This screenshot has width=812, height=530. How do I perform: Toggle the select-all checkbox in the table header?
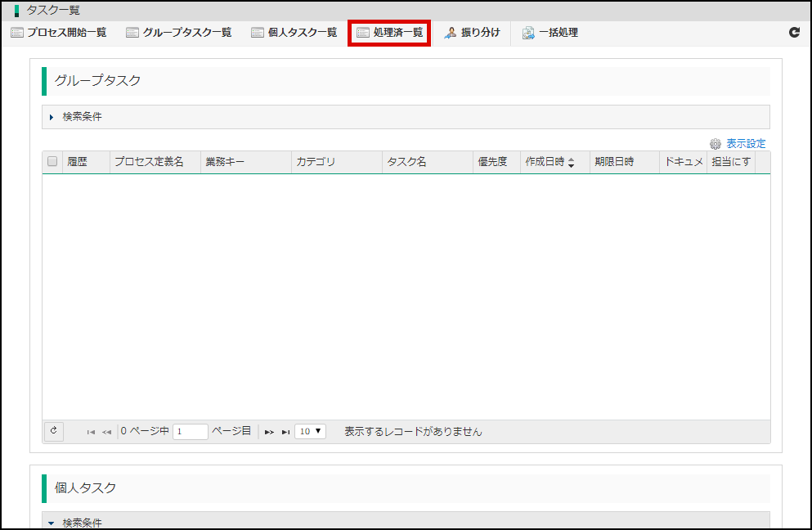[x=52, y=162]
